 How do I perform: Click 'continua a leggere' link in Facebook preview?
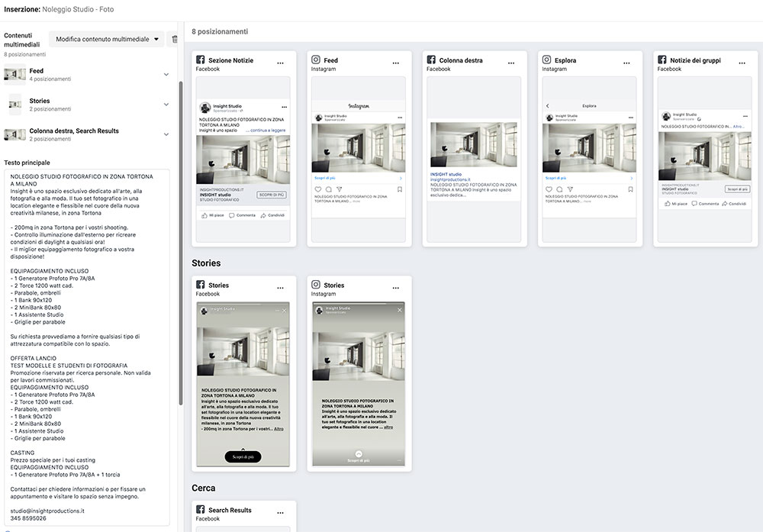[x=267, y=131]
